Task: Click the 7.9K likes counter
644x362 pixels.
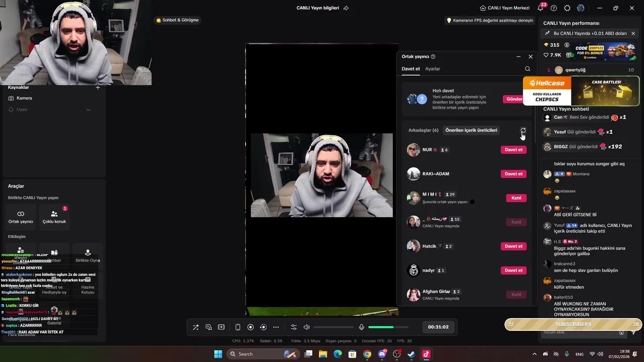Action: coord(552,55)
